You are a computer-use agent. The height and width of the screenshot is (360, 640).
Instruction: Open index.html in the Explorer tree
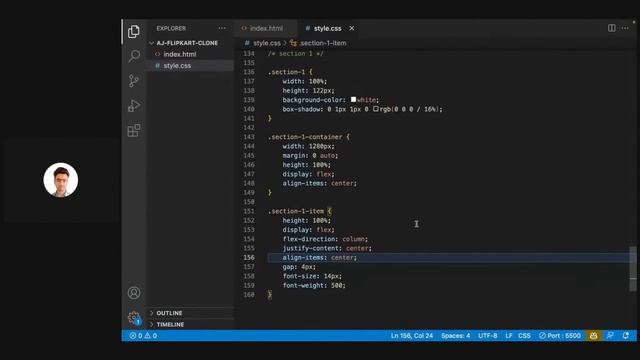tap(180, 54)
